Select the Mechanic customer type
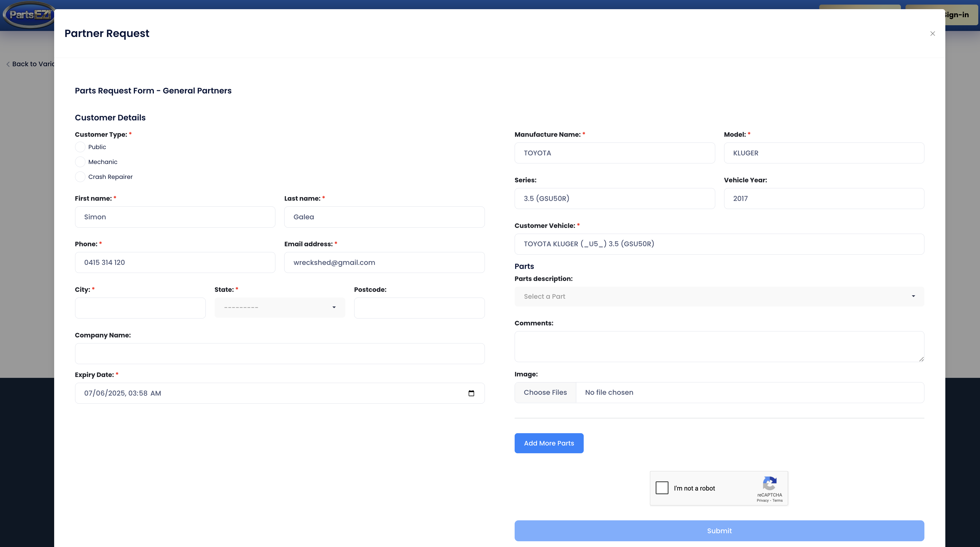980x547 pixels. tap(80, 162)
